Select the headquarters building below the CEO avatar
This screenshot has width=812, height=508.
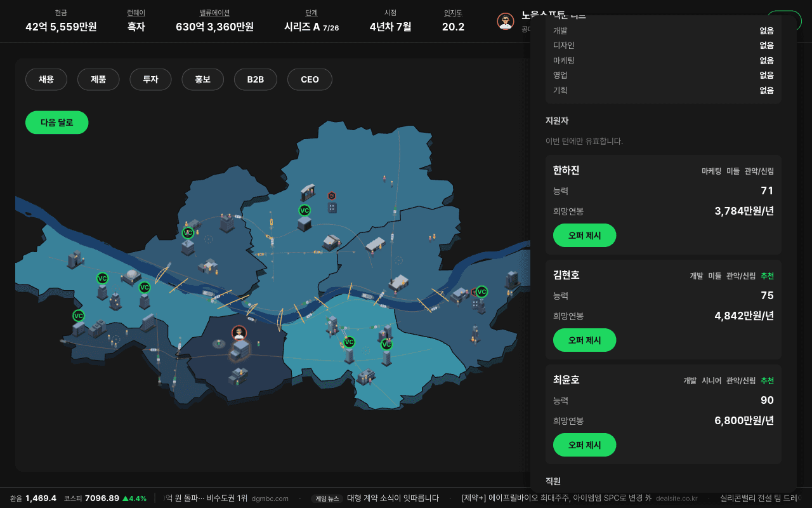pyautogui.click(x=240, y=351)
